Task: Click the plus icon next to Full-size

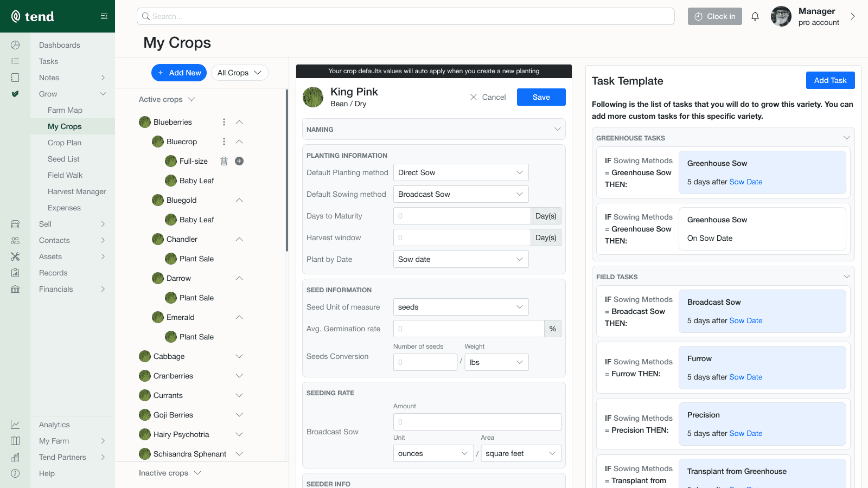Action: click(239, 161)
